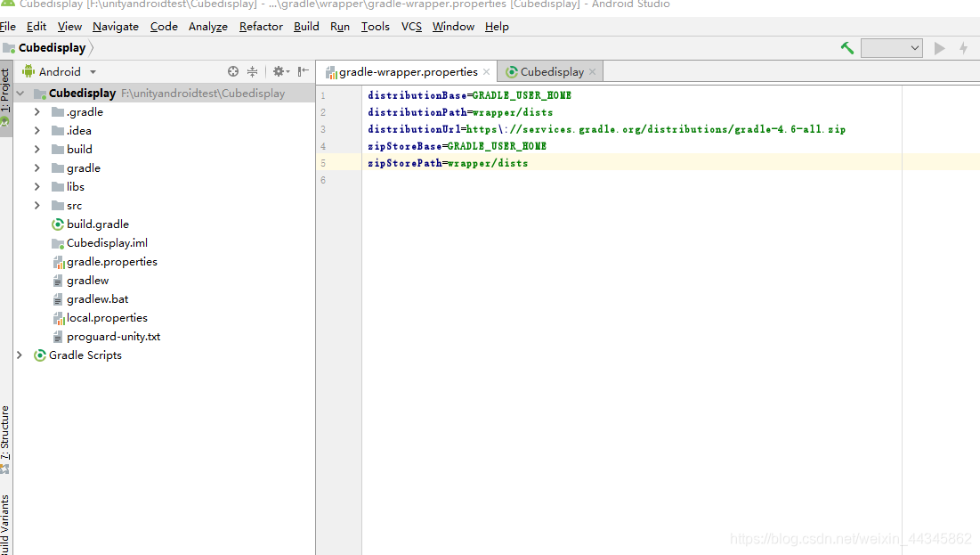Toggle the Build Variants tool window
Screen dimensions: 980x555
click(5, 525)
